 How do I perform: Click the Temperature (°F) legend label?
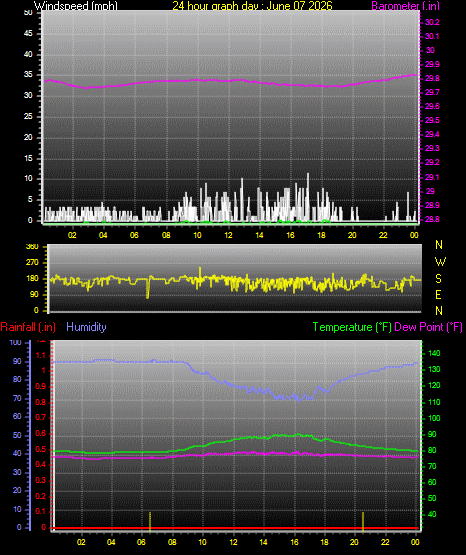tap(352, 327)
